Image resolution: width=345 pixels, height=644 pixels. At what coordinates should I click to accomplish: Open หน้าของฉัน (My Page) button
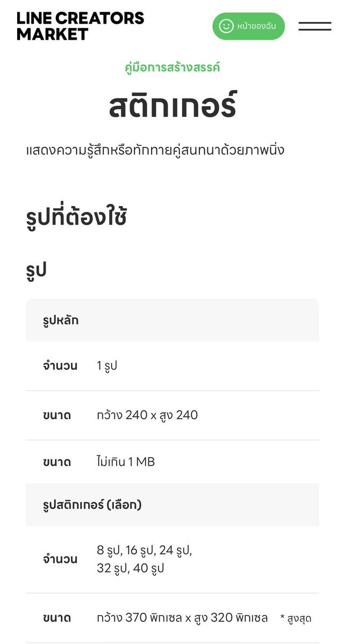[x=248, y=26]
